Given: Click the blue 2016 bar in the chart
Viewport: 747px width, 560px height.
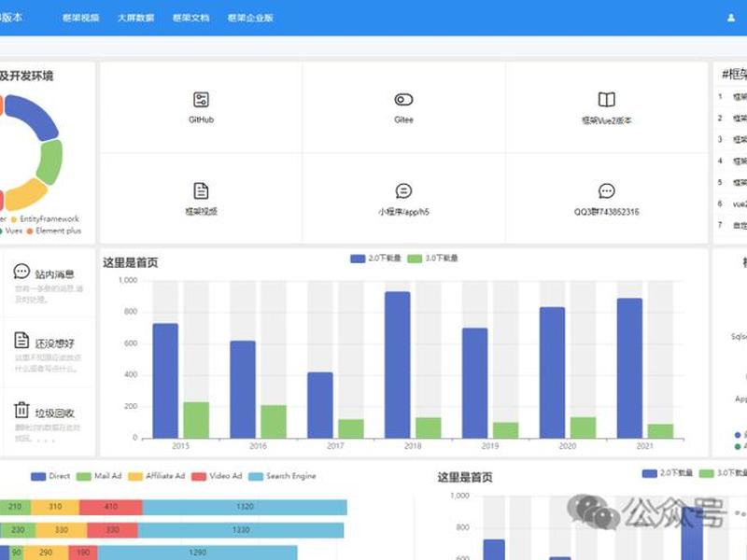Looking at the screenshot, I should 243,389.
